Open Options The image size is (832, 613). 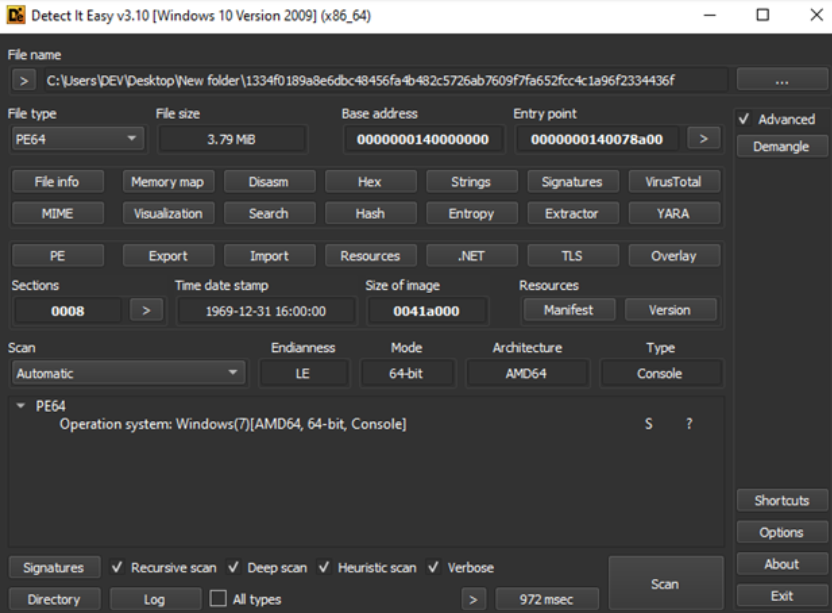pos(782,532)
